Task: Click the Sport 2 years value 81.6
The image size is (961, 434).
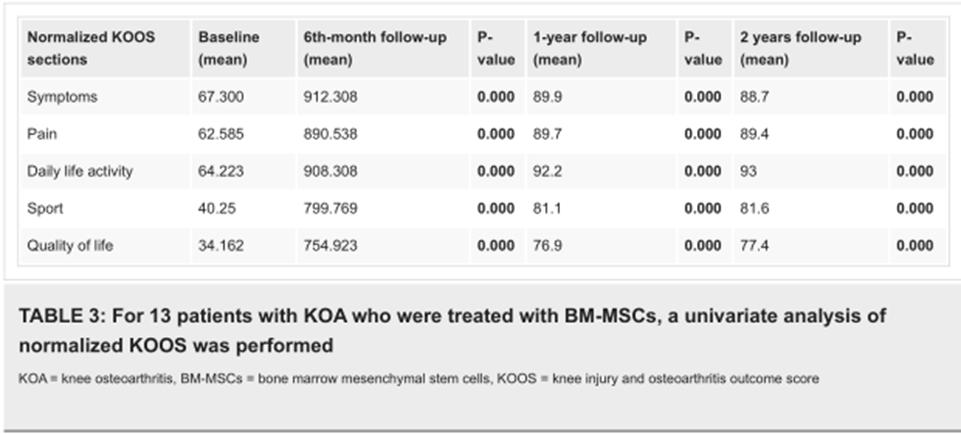Action: [x=754, y=208]
